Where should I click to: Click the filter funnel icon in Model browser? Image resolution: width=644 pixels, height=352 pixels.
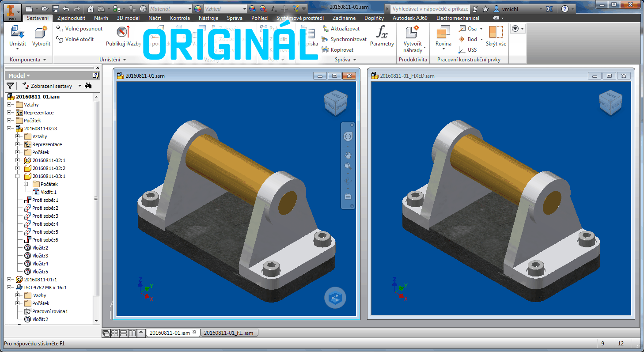[10, 86]
